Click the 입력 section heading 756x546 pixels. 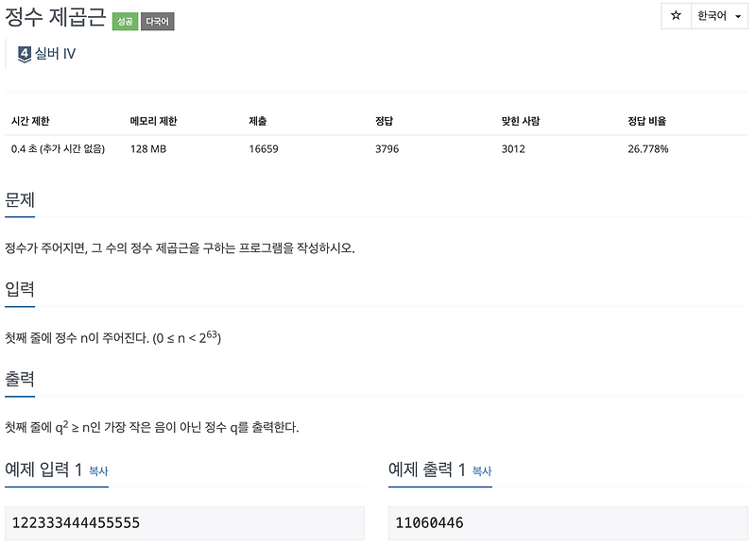20,290
